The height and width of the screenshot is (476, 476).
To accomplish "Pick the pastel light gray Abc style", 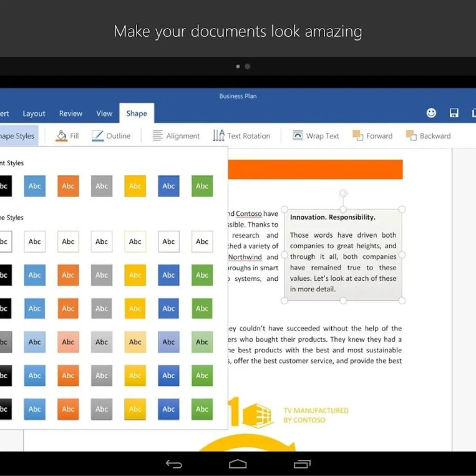I will 102,342.
